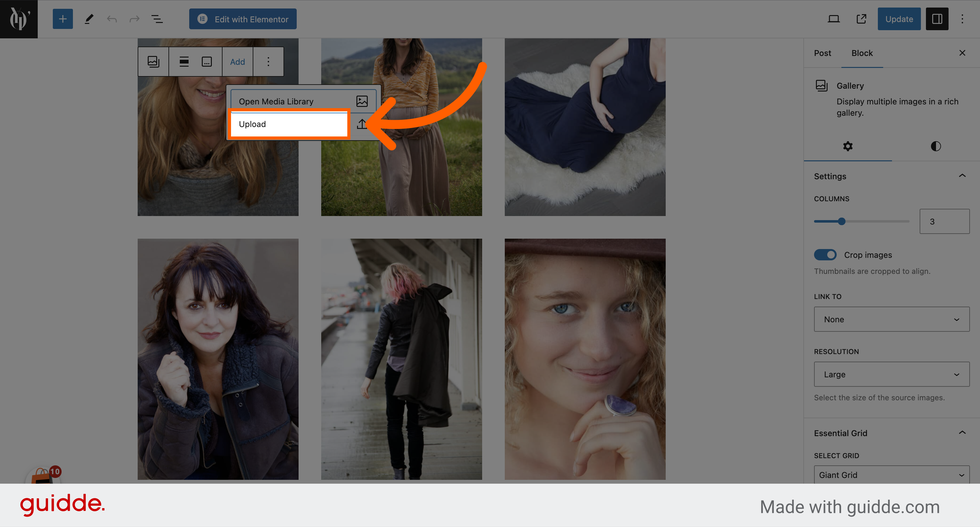The height and width of the screenshot is (527, 980).
Task: Click the Style contrast icon in Block panel
Action: coord(935,146)
